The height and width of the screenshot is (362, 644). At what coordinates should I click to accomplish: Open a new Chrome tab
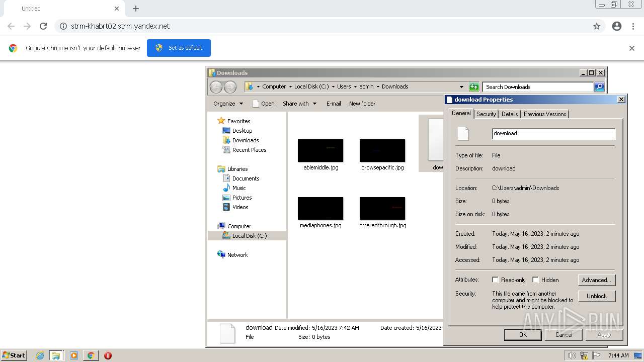pyautogui.click(x=136, y=9)
